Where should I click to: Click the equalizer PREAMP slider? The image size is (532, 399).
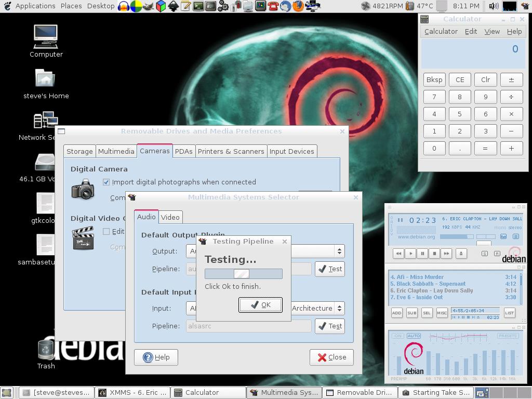click(399, 360)
